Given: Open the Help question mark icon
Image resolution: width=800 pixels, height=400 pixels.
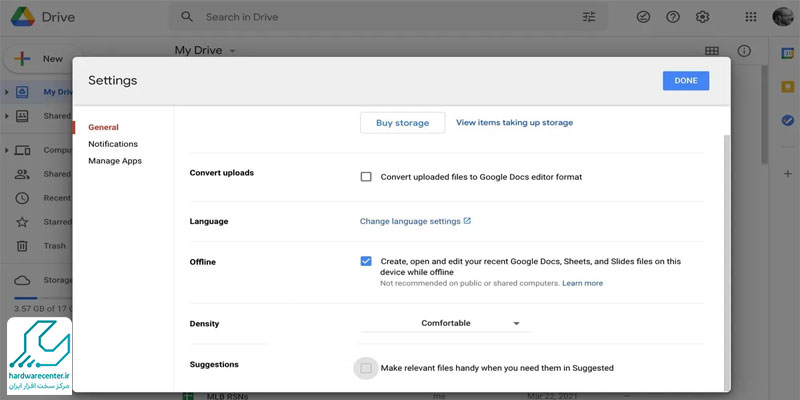Looking at the screenshot, I should pos(673,17).
